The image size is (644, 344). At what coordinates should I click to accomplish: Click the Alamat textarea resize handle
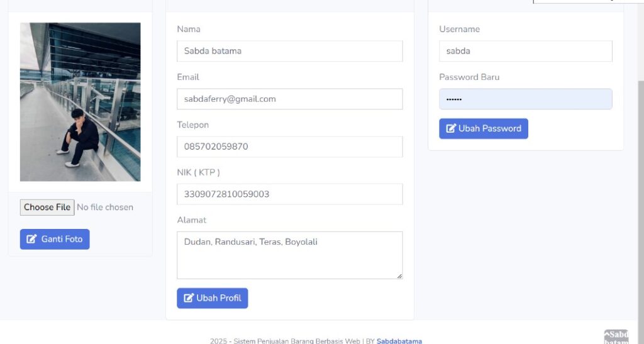tap(399, 276)
